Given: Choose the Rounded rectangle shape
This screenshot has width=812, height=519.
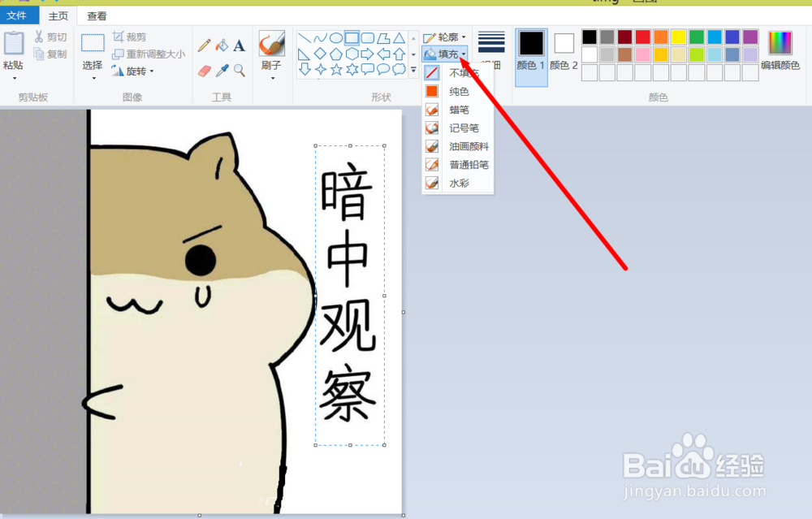Looking at the screenshot, I should (368, 38).
